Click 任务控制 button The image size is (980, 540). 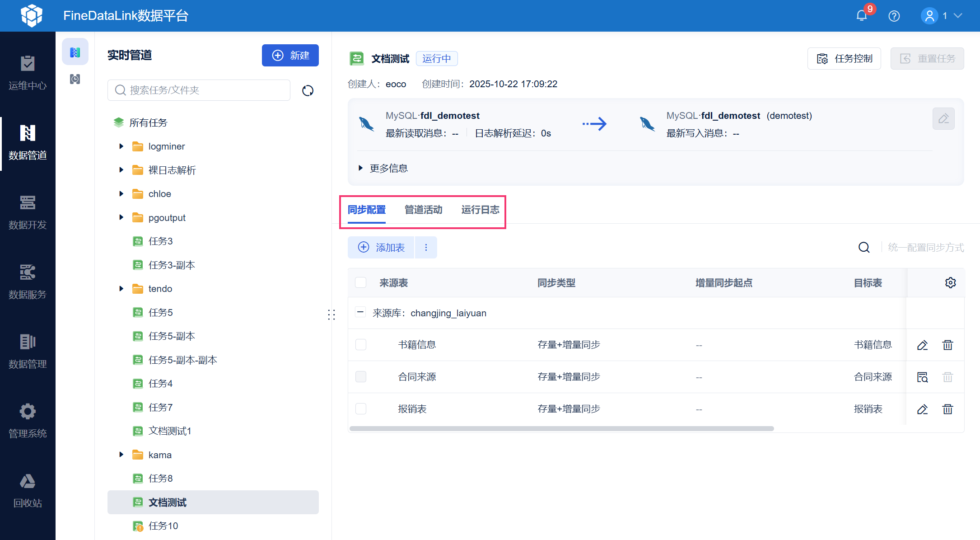pos(844,59)
